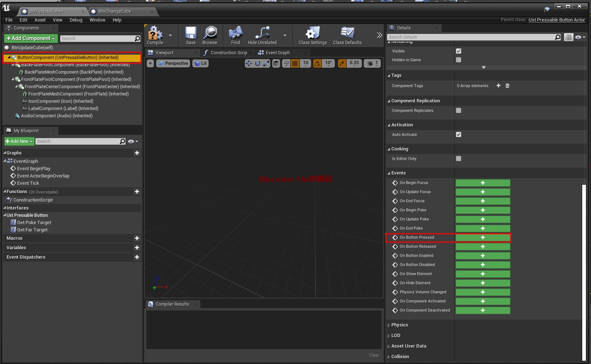
Task: Add On Button Pressed event
Action: tap(483, 238)
